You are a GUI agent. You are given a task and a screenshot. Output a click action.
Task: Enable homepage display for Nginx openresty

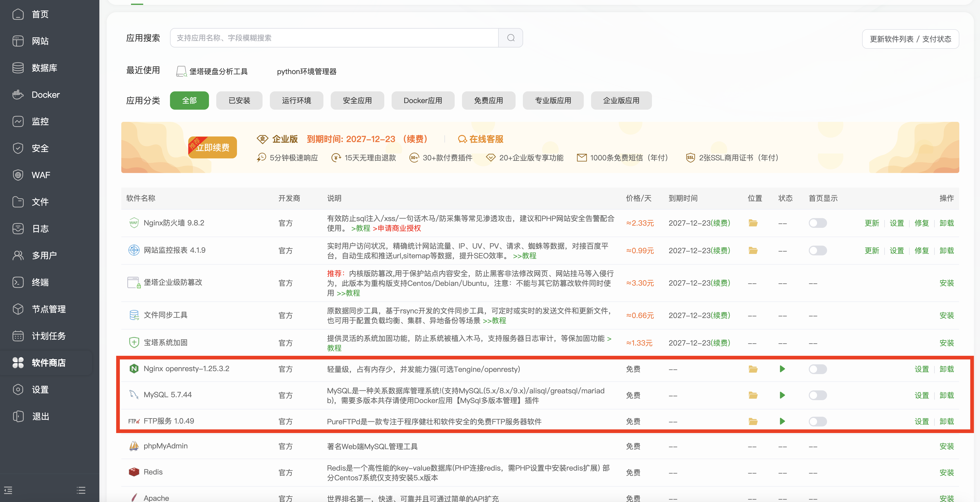pyautogui.click(x=818, y=369)
